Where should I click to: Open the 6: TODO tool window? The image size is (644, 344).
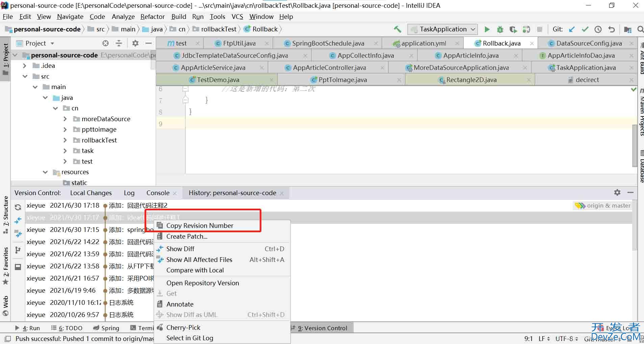pos(67,328)
